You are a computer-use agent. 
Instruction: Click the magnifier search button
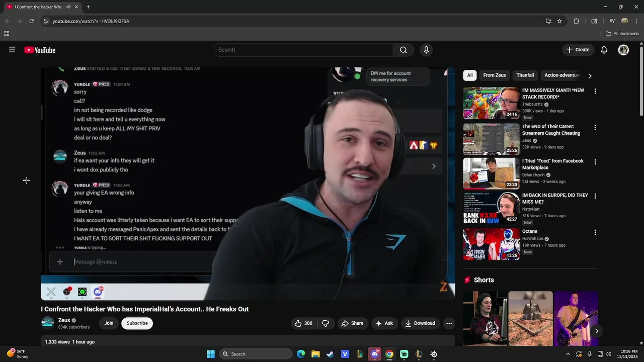[404, 50]
